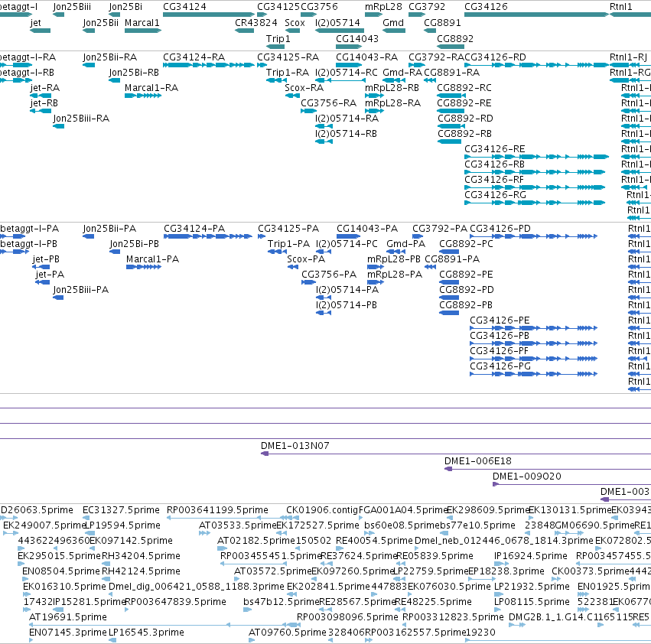Click the Jon25Biii-PA protein label
The width and height of the screenshot is (651, 644).
coord(81,289)
